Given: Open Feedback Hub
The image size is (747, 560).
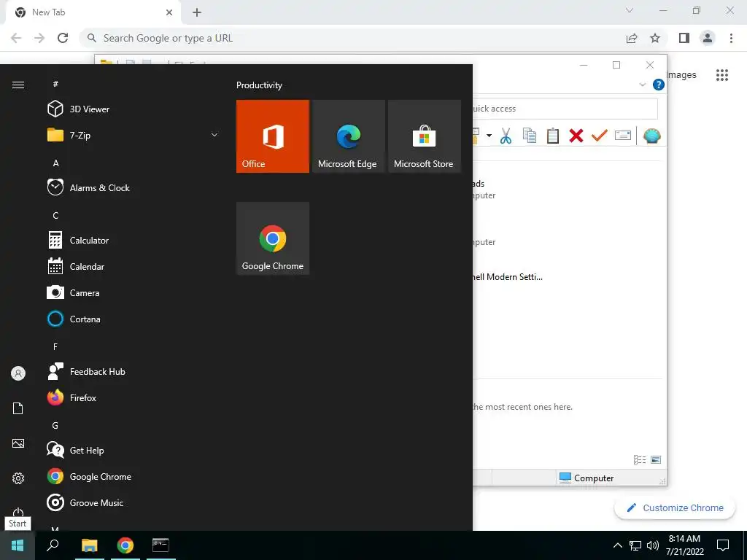Looking at the screenshot, I should (x=133, y=371).
